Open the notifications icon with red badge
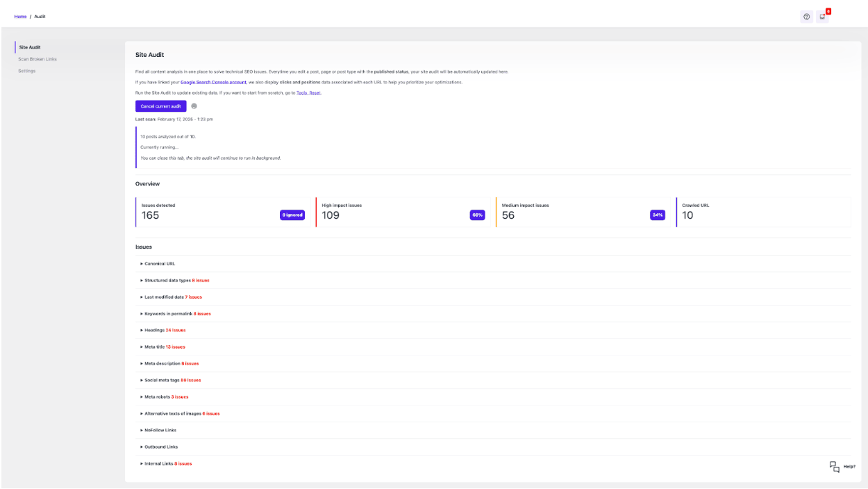 (x=824, y=16)
